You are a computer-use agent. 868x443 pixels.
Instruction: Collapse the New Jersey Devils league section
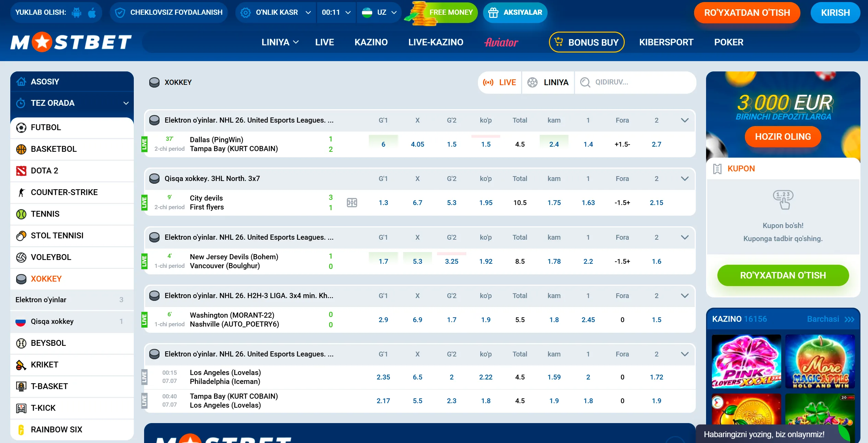pos(685,238)
